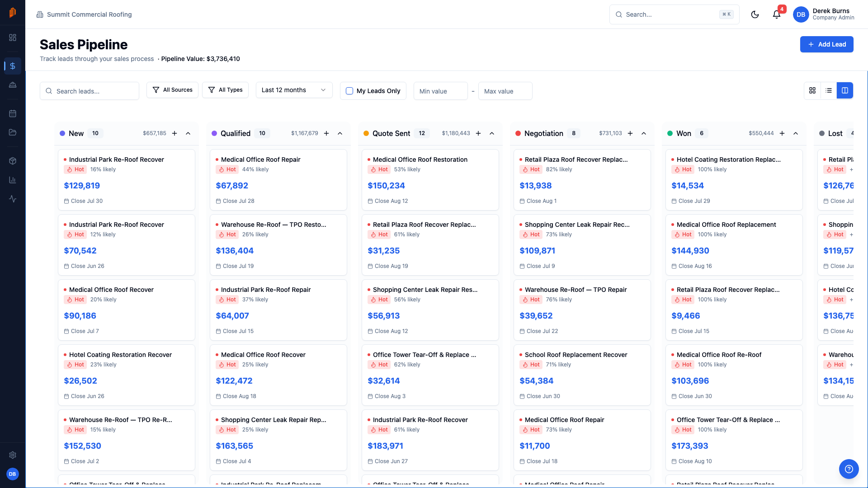Click the Add Lead button

tap(826, 44)
